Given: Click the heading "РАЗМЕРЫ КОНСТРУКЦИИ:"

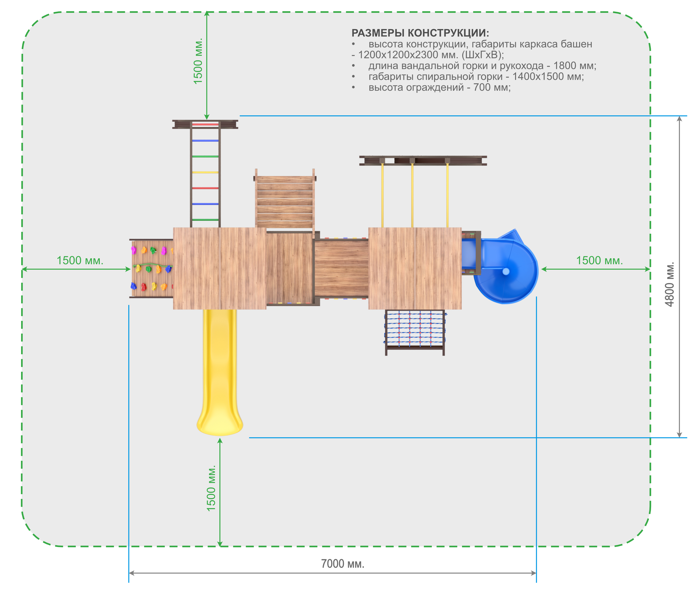Looking at the screenshot, I should pyautogui.click(x=420, y=33).
